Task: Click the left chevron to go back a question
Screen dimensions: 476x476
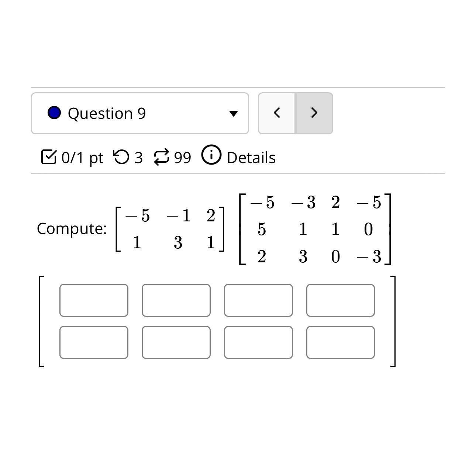Action: pos(277,113)
